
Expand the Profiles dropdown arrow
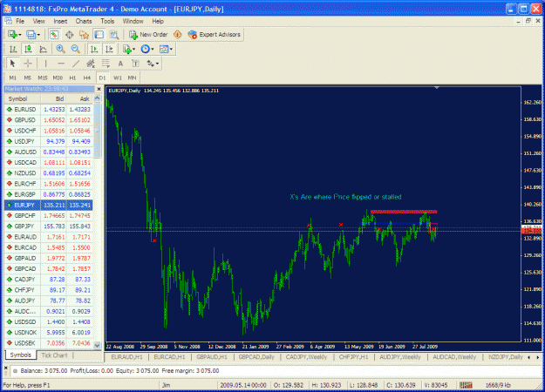(x=38, y=35)
